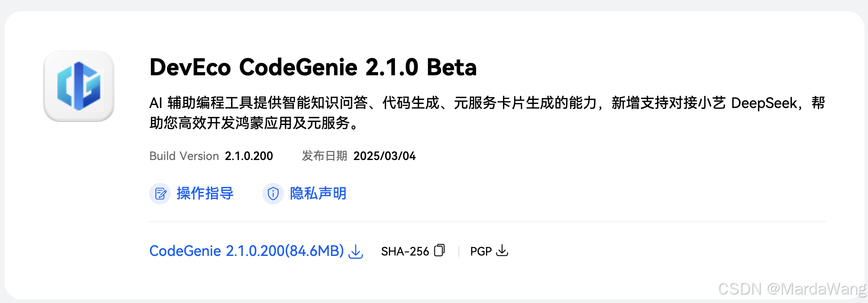Click the download arrow after CodeGenie 2.1.0.200(84.6MB)
The width and height of the screenshot is (868, 303).
(x=356, y=251)
